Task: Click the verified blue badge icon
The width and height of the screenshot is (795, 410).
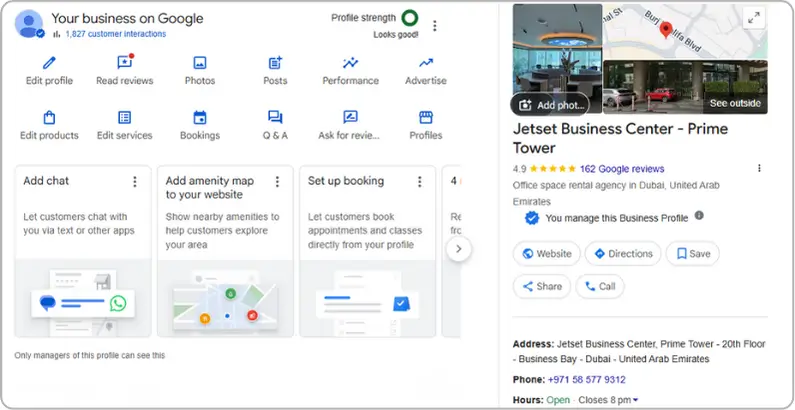Action: point(532,218)
